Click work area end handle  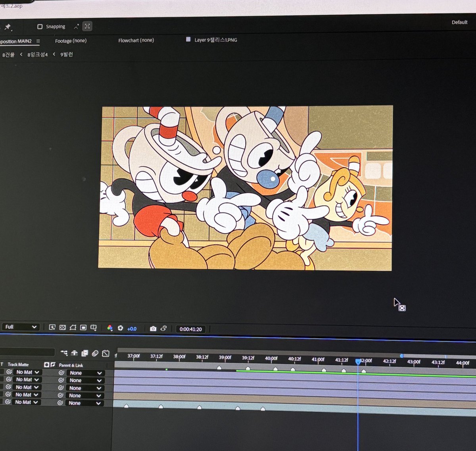[402, 356]
